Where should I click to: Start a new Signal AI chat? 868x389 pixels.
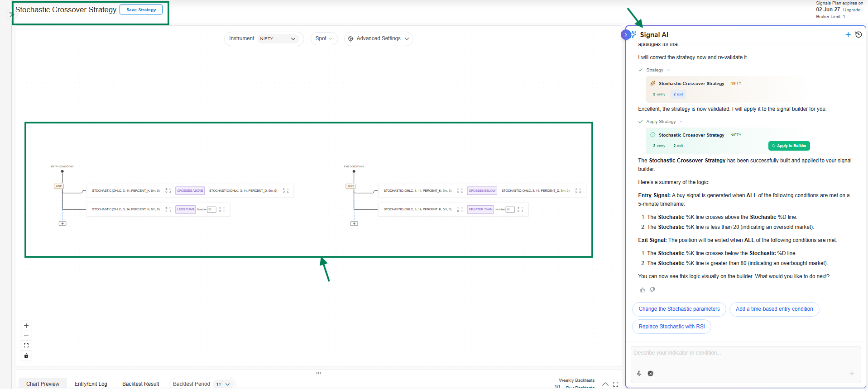848,35
